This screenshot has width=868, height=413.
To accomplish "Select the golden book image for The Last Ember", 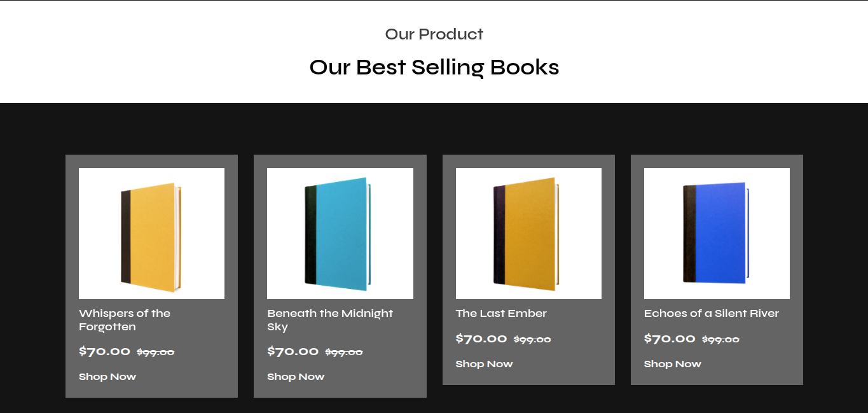I will click(528, 234).
